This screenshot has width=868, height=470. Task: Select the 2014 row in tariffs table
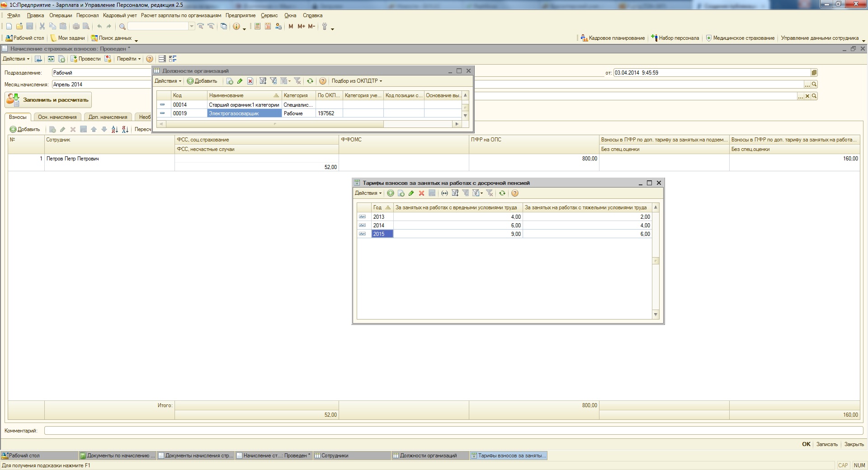[379, 226]
